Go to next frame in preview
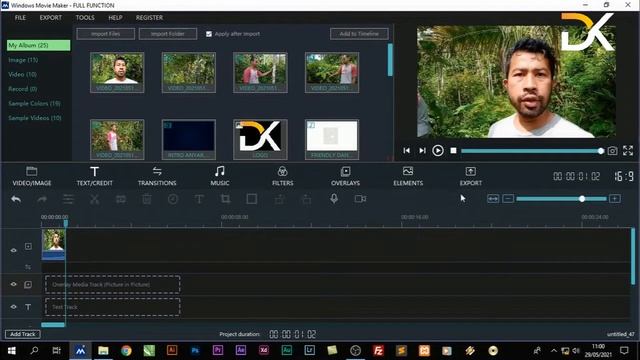The image size is (640, 360). [422, 151]
